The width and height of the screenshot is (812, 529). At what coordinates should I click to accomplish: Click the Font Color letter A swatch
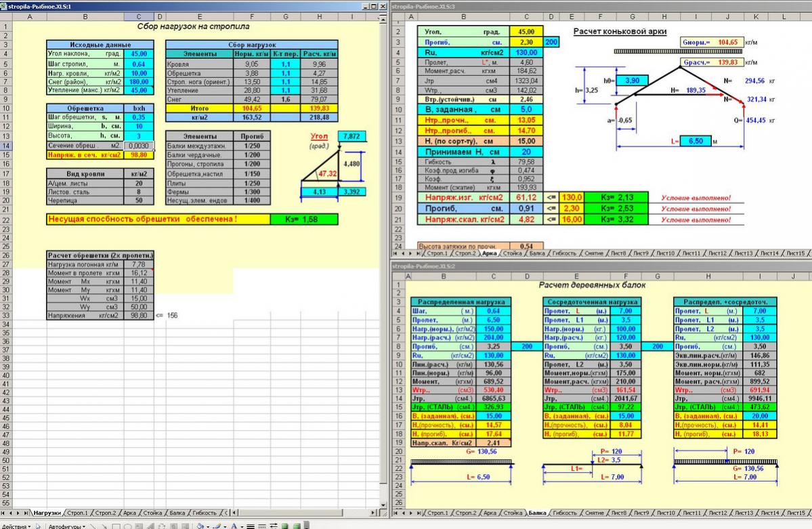(234, 526)
